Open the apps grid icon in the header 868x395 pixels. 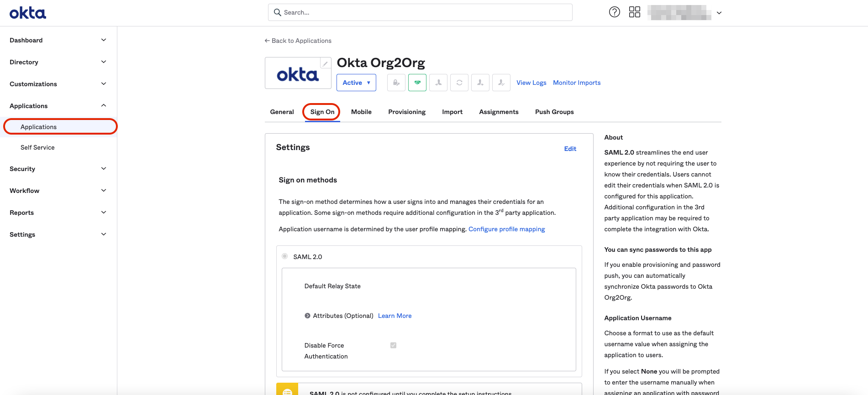point(634,12)
